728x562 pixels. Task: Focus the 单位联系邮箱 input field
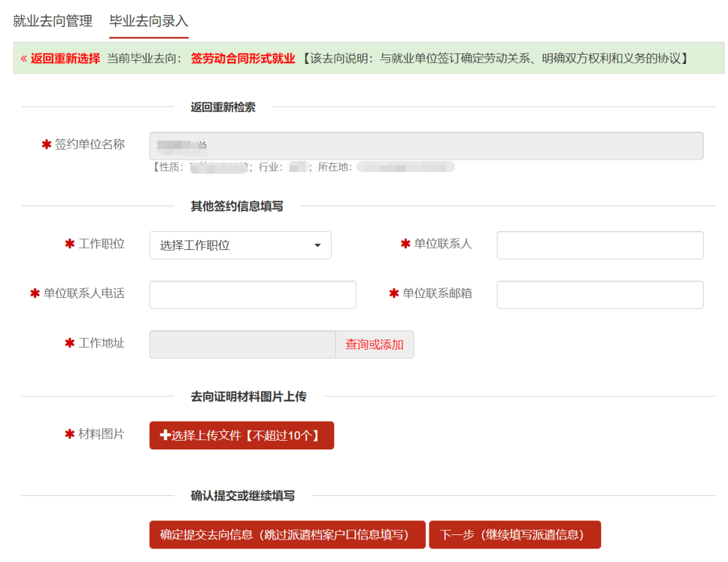(600, 294)
